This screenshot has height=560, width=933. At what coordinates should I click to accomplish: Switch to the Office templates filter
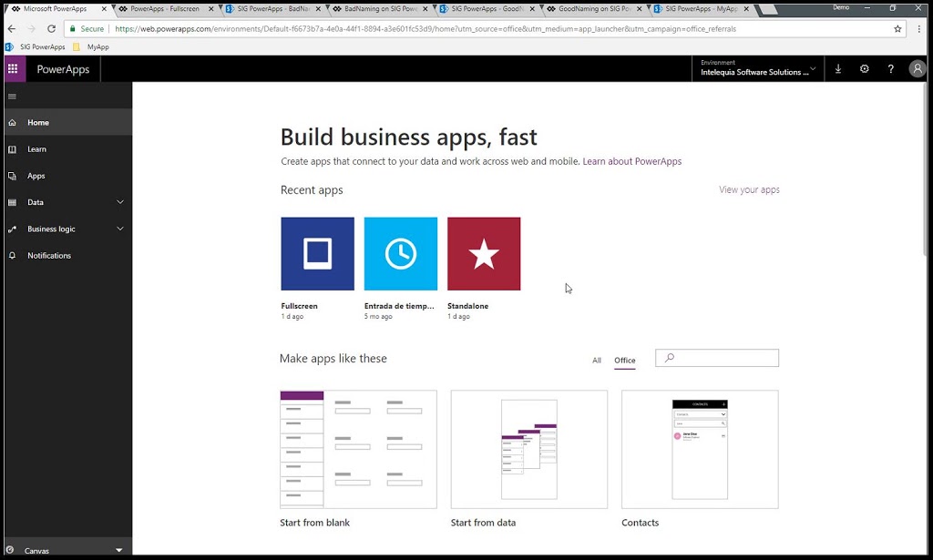[625, 361]
